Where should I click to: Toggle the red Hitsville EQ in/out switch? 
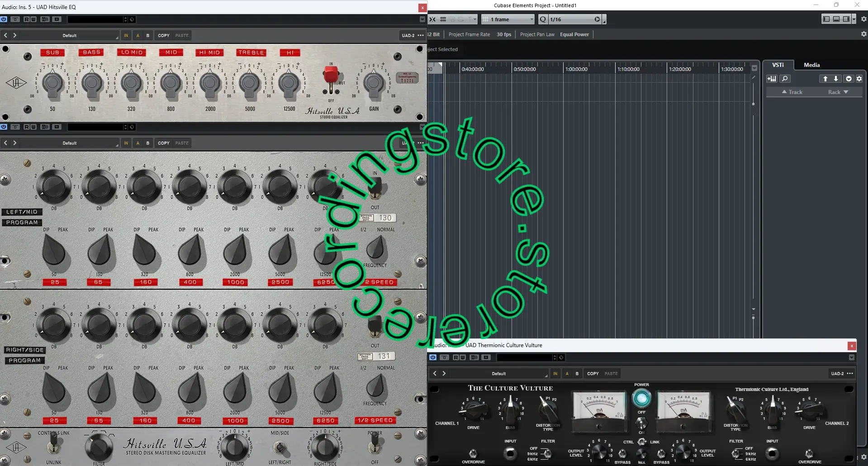click(331, 78)
